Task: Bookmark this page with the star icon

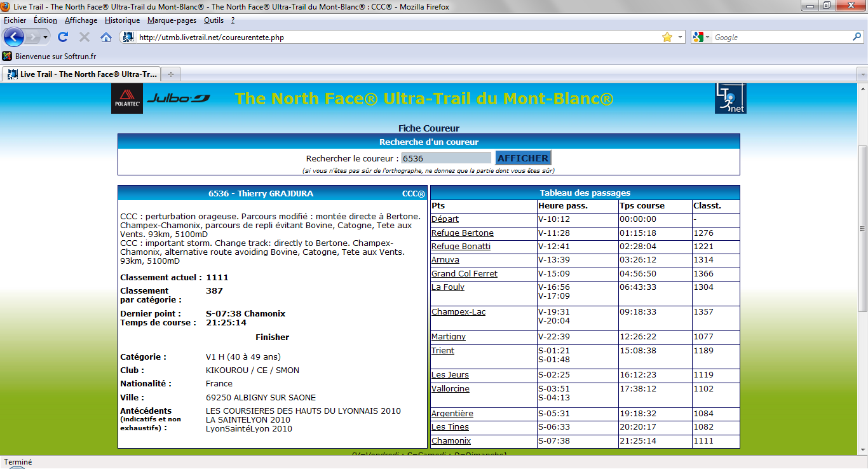Action: click(667, 37)
